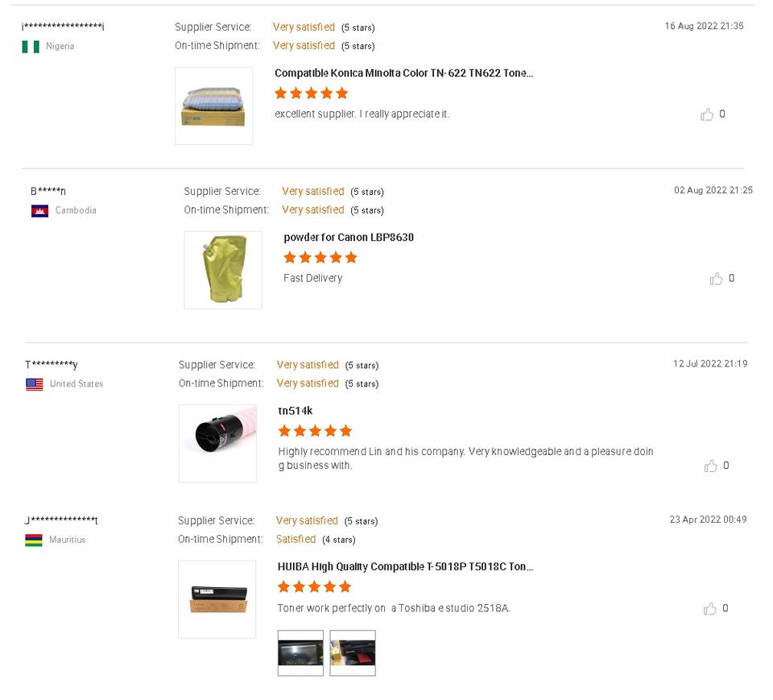Open Compatible Konica Minolta Color TN-622 link
The height and width of the screenshot is (700, 773).
[403, 73]
